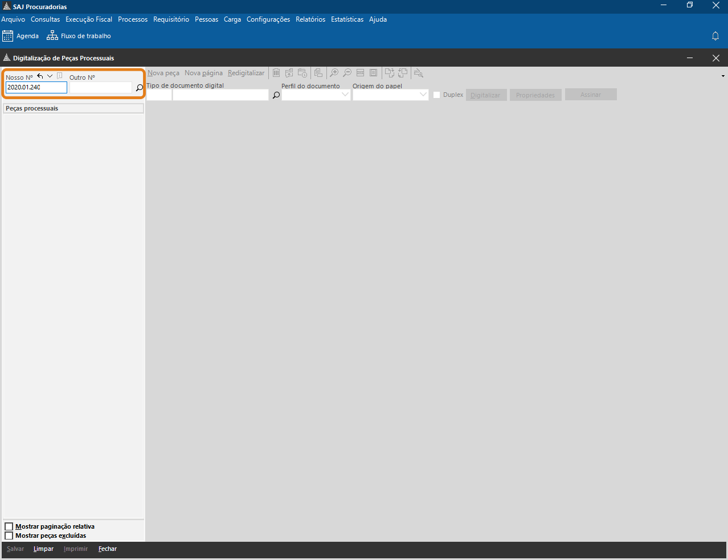
Task: Toggle the Duplex checkbox
Action: pyautogui.click(x=437, y=95)
